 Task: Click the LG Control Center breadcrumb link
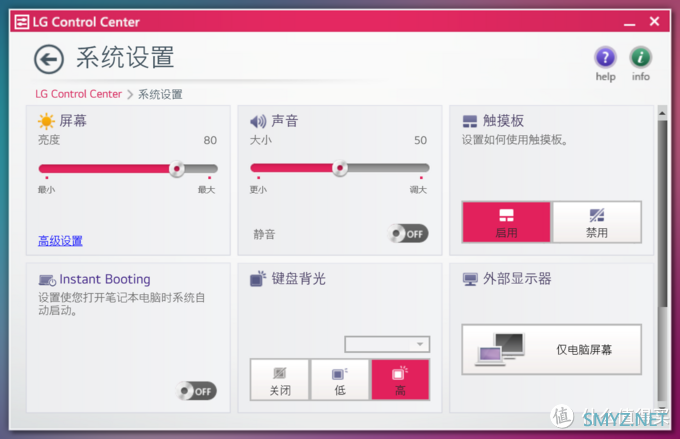click(78, 94)
